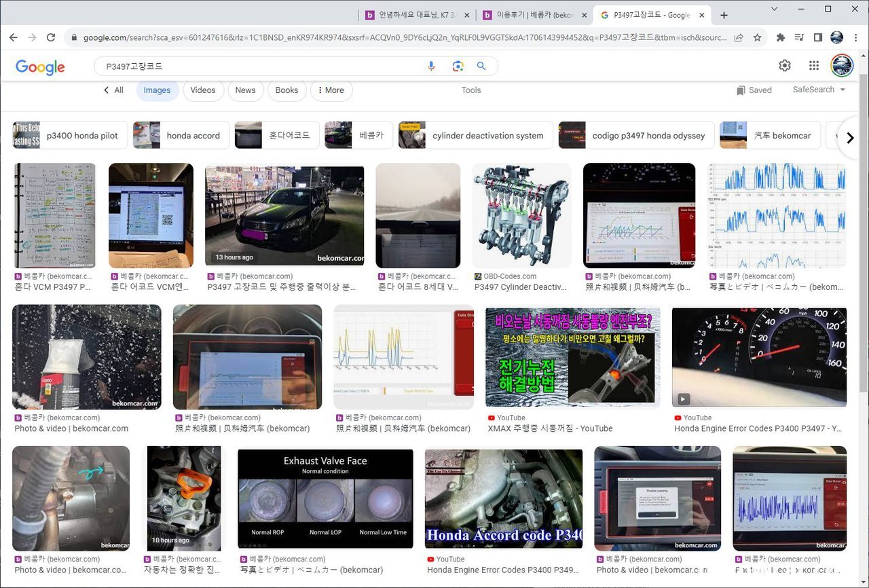Open the handwritten notes chart thumbnail
Screen dimensions: 869x588
55,216
